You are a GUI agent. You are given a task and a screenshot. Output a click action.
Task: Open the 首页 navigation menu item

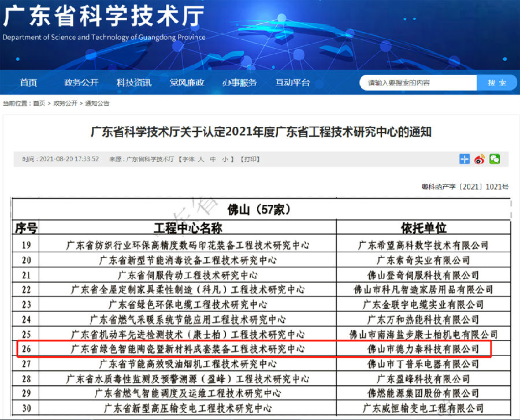coord(28,83)
